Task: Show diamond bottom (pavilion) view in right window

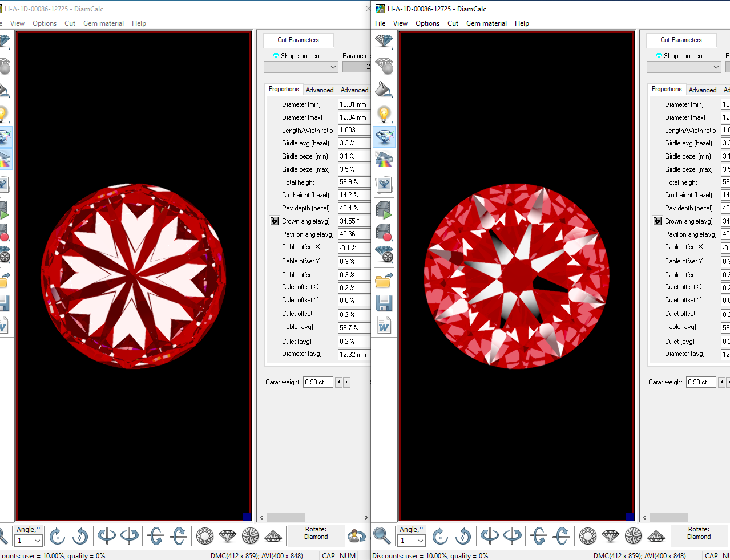Action: [633, 536]
